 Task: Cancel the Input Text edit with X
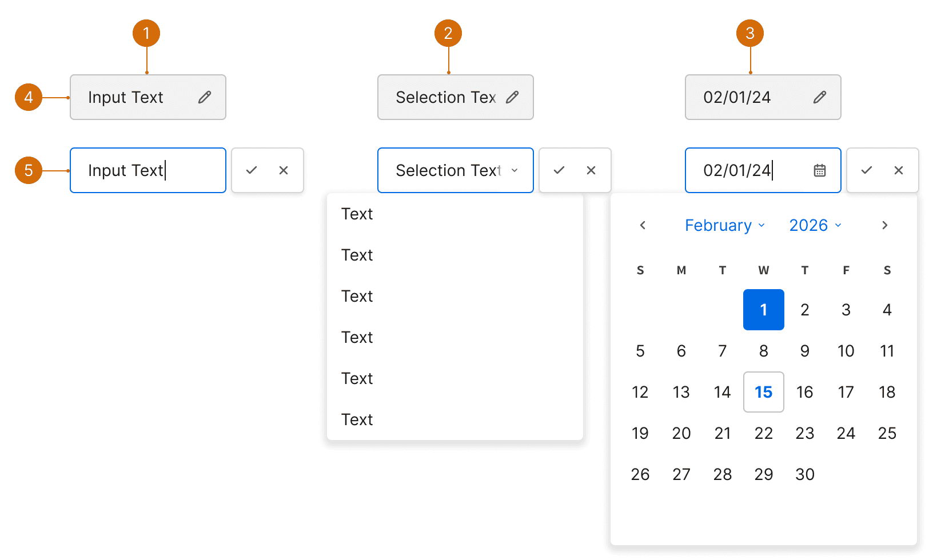[x=284, y=170]
